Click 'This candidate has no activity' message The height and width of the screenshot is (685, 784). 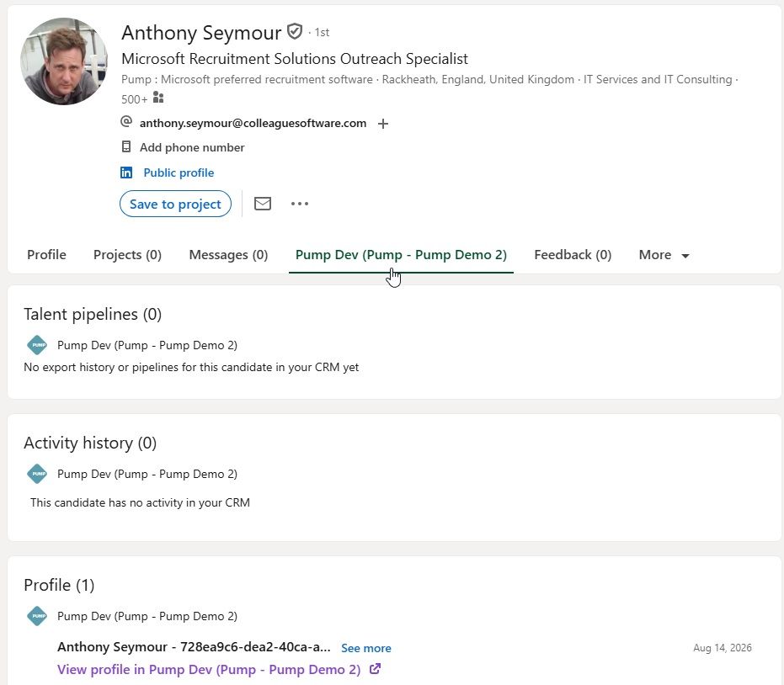(x=140, y=502)
